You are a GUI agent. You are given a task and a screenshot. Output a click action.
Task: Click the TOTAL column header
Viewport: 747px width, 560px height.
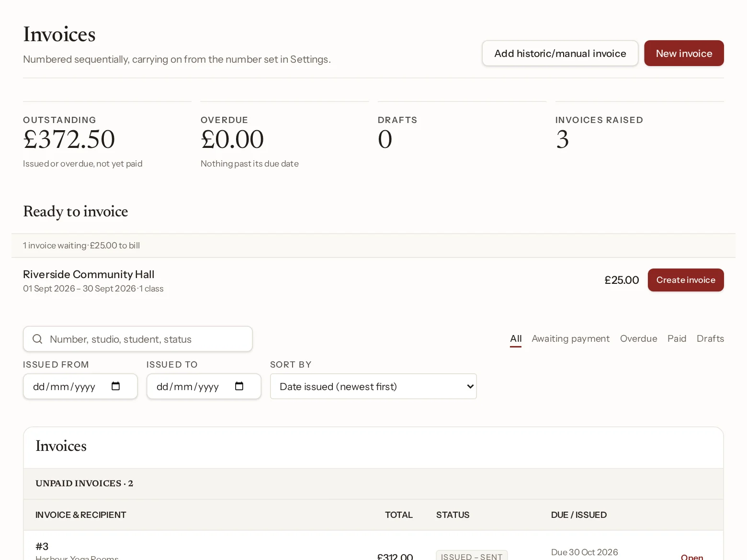[398, 515]
